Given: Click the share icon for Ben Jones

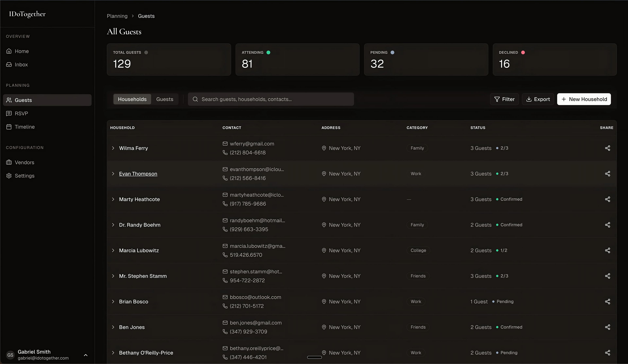Looking at the screenshot, I should [608, 327].
